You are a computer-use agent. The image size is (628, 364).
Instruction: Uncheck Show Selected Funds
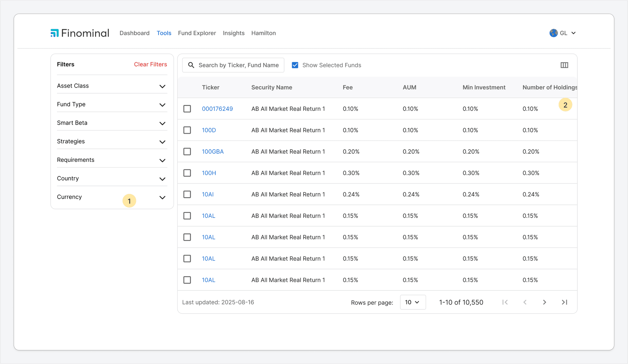pyautogui.click(x=295, y=65)
